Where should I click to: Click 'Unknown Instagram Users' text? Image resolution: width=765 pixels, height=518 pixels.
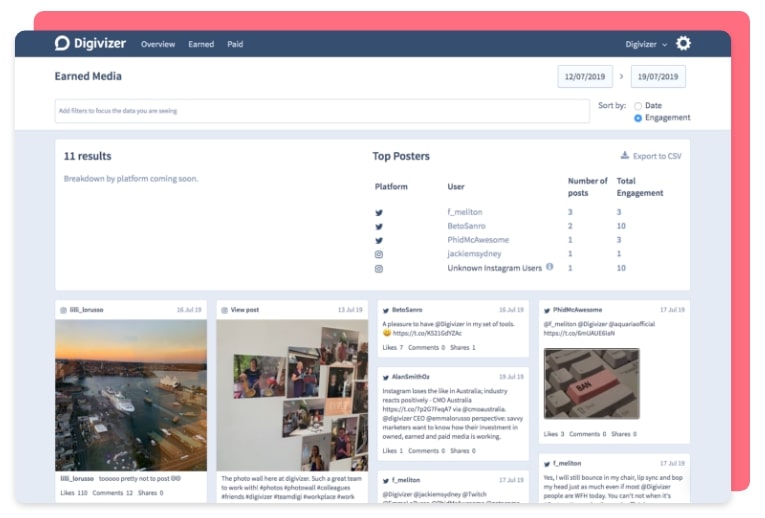(x=495, y=268)
